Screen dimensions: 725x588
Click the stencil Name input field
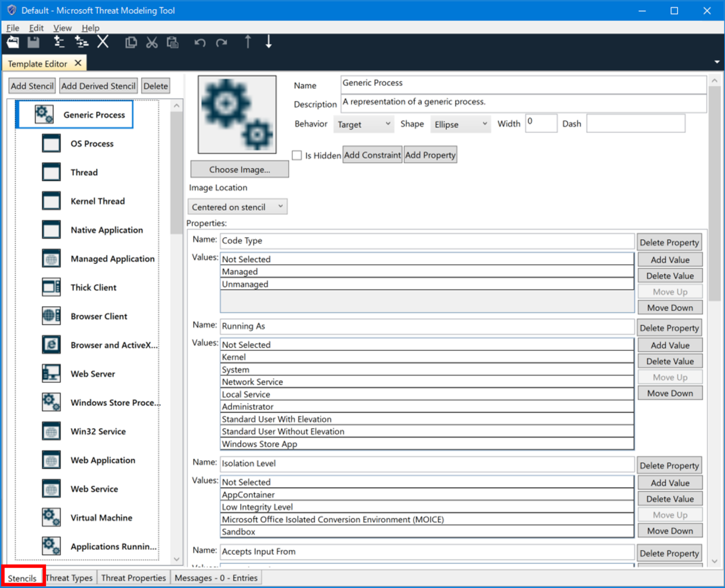523,85
